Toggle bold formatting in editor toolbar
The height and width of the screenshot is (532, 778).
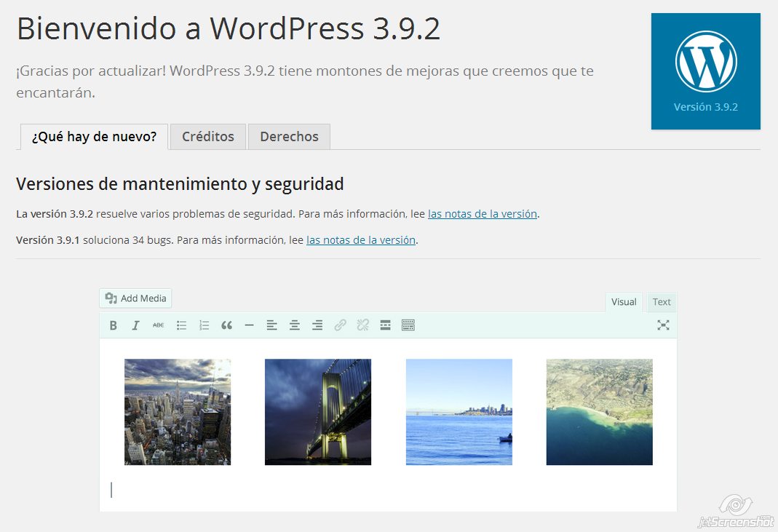pyautogui.click(x=113, y=325)
